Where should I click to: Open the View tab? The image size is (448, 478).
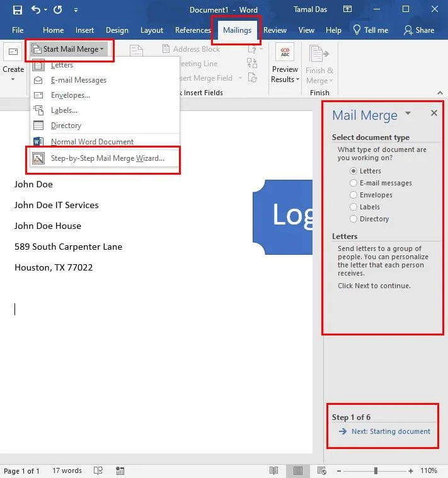pos(306,30)
